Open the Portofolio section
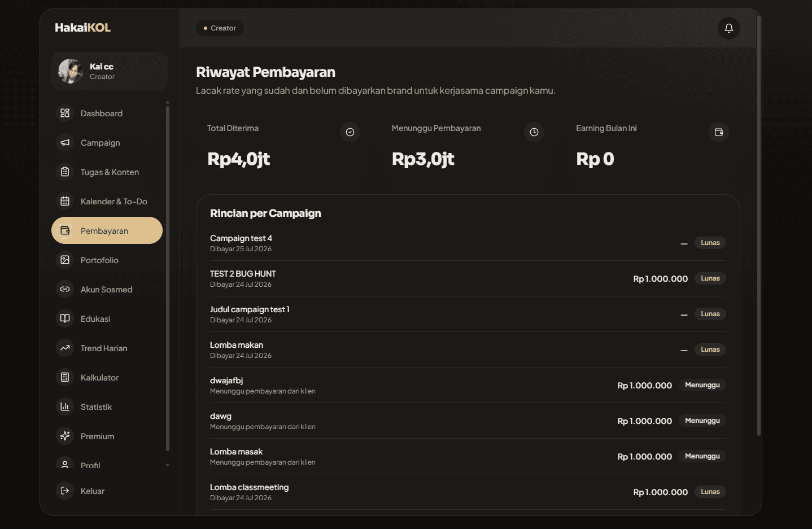812x529 pixels. pyautogui.click(x=107, y=260)
